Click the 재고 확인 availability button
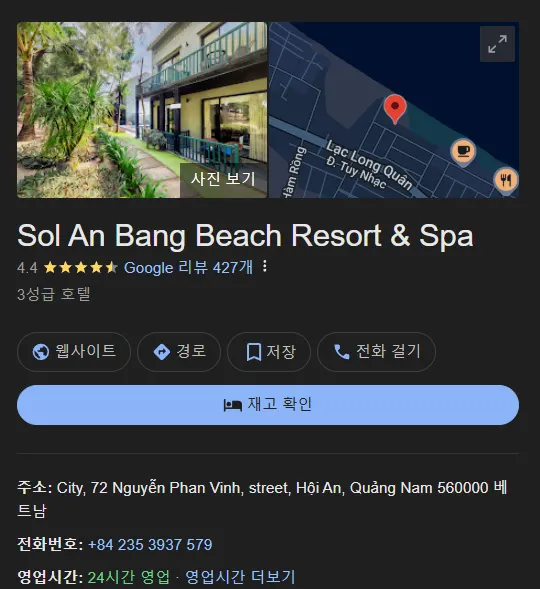 click(x=268, y=405)
